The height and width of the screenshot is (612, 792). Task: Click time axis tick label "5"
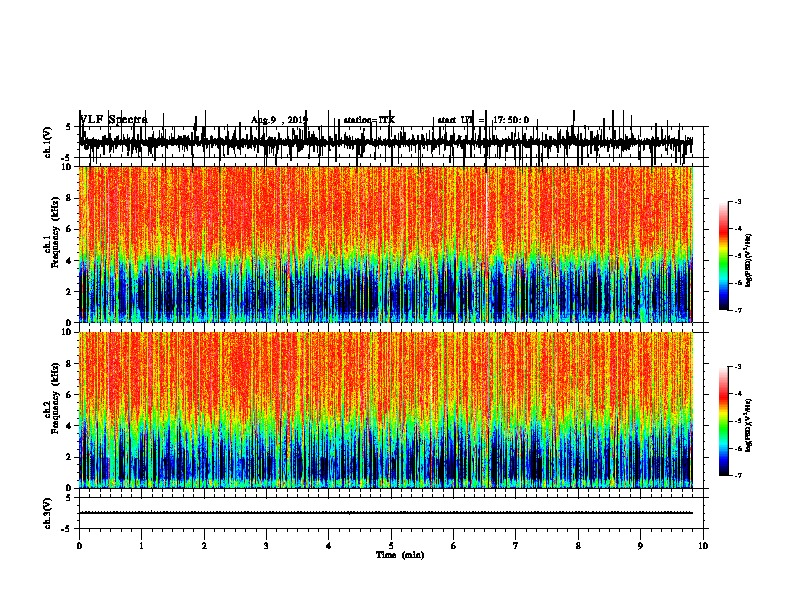pos(391,546)
